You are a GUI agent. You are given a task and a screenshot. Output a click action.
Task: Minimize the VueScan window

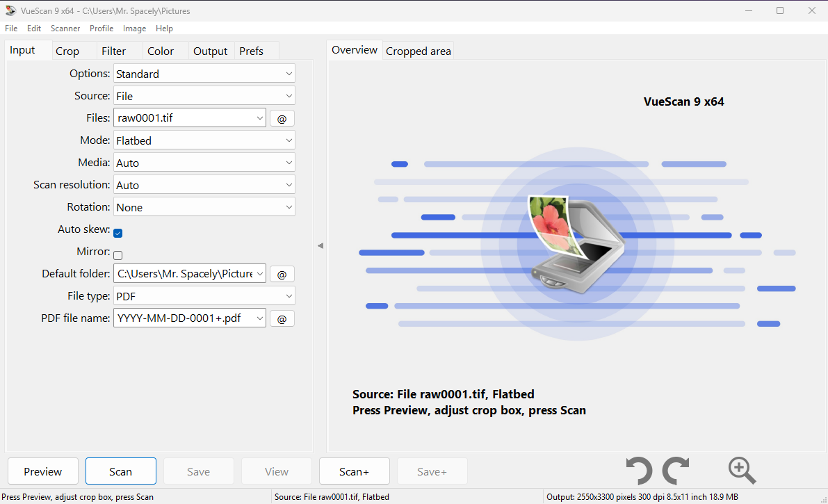click(x=749, y=10)
